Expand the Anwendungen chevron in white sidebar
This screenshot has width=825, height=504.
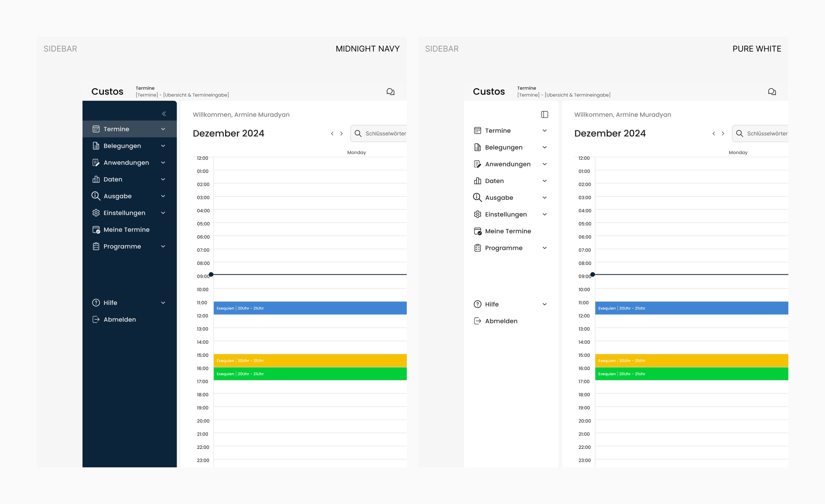pos(545,164)
